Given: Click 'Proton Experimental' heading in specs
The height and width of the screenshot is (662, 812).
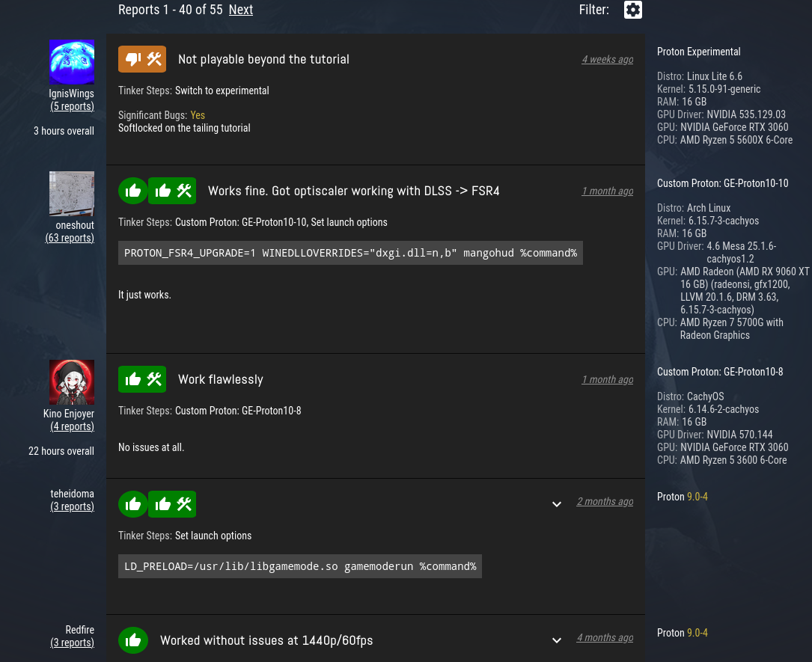Looking at the screenshot, I should click(x=698, y=52).
